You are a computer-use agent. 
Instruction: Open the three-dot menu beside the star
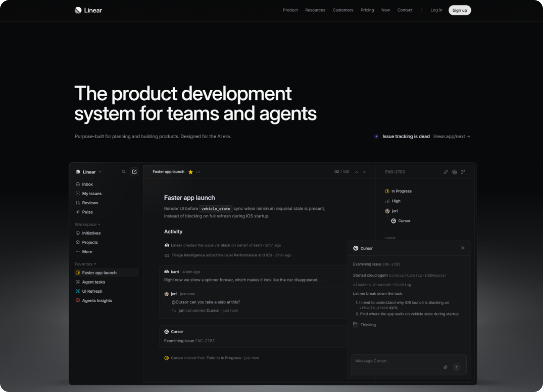[198, 172]
